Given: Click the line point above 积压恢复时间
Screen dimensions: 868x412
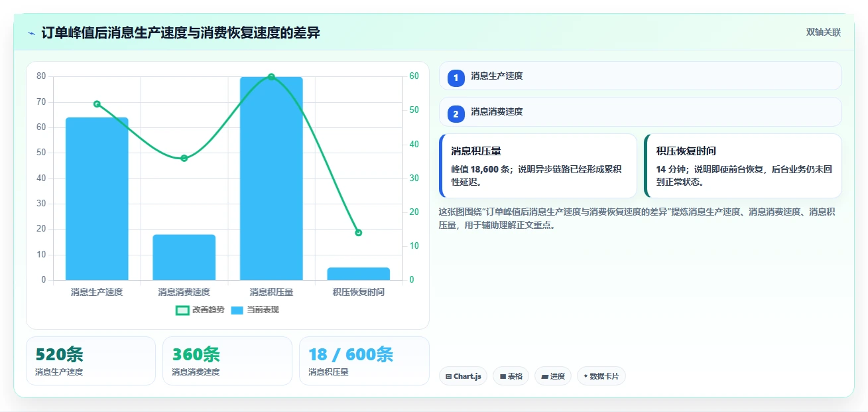Looking at the screenshot, I should (359, 233).
